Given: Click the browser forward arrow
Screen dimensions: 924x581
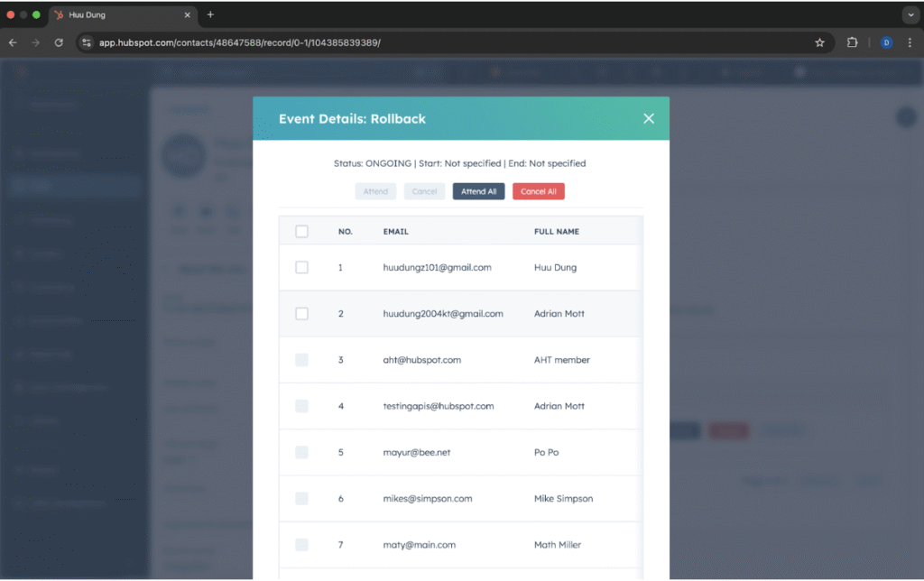Looking at the screenshot, I should [x=35, y=42].
